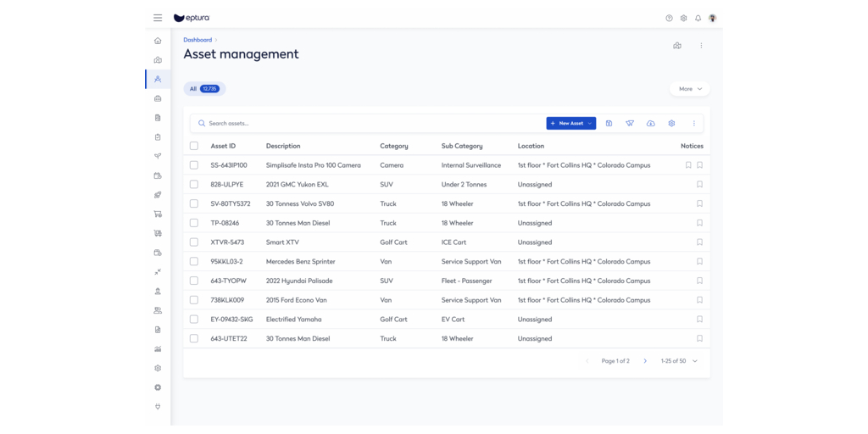This screenshot has width=868, height=434.
Task: Tick the checkbox for 643-UTET22
Action: click(194, 338)
